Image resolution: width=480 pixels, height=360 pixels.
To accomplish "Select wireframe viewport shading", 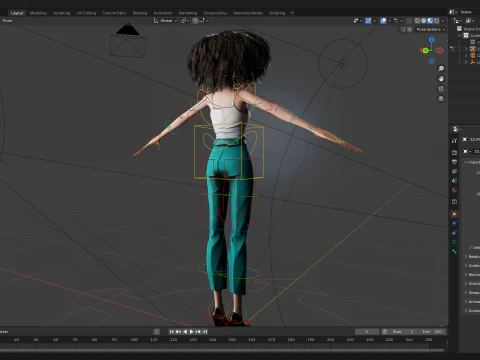I will (417, 21).
